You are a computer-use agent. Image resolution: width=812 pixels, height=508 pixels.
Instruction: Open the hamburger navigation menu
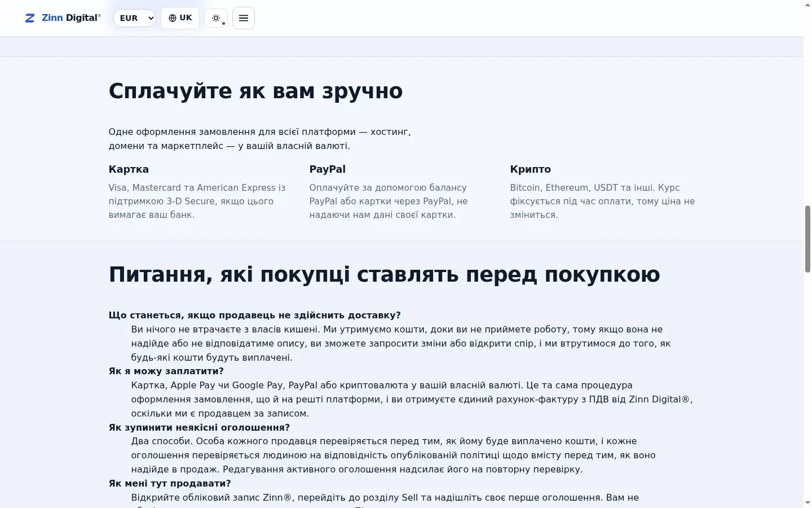pos(244,18)
